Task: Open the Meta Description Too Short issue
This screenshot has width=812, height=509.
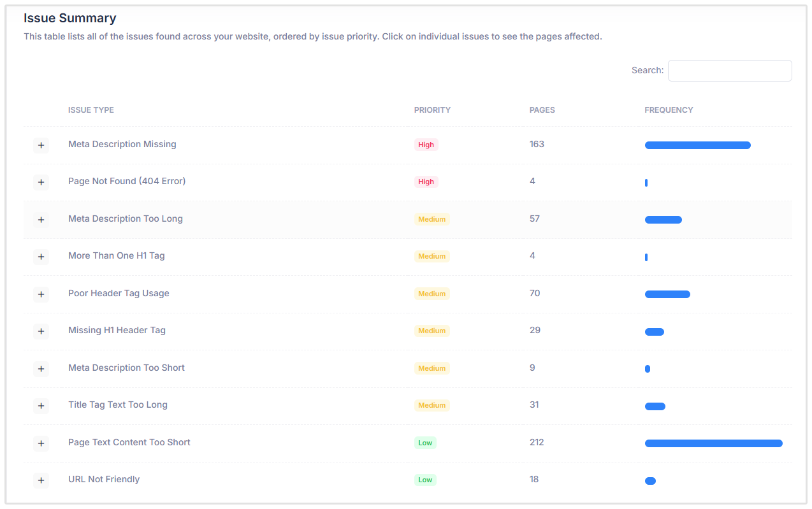Action: [x=126, y=368]
